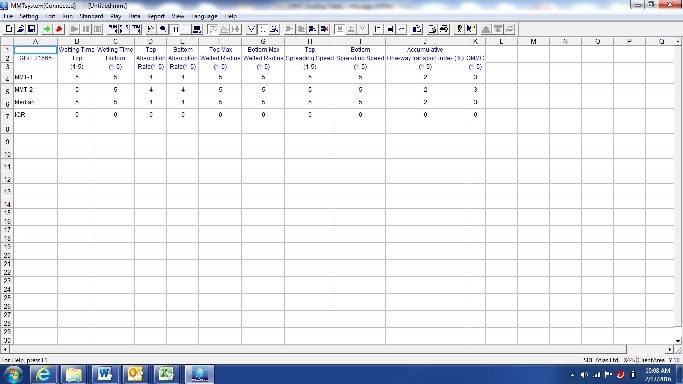The width and height of the screenshot is (683, 384).
Task: Click the Open file folder icon
Action: pos(20,29)
